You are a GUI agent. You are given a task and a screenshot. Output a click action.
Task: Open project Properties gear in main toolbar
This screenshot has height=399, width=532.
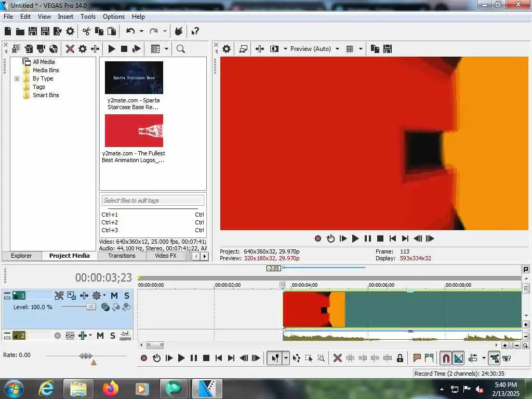70,32
